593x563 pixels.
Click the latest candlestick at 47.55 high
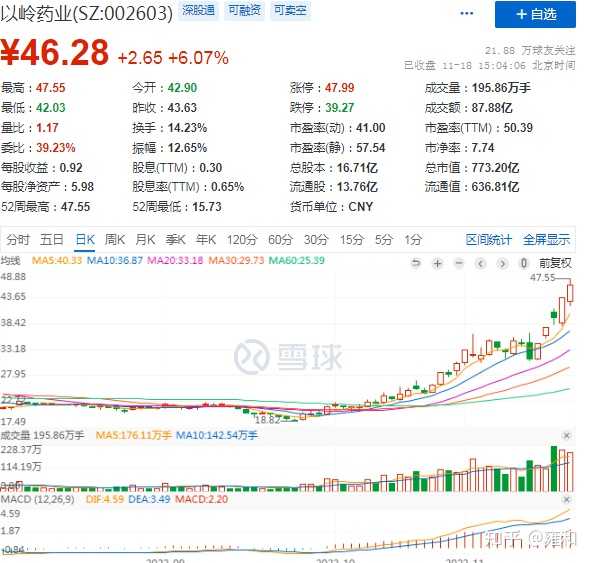point(570,293)
